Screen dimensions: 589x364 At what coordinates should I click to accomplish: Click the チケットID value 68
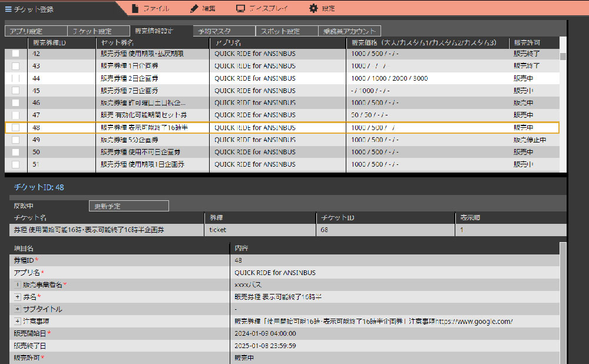coord(324,230)
